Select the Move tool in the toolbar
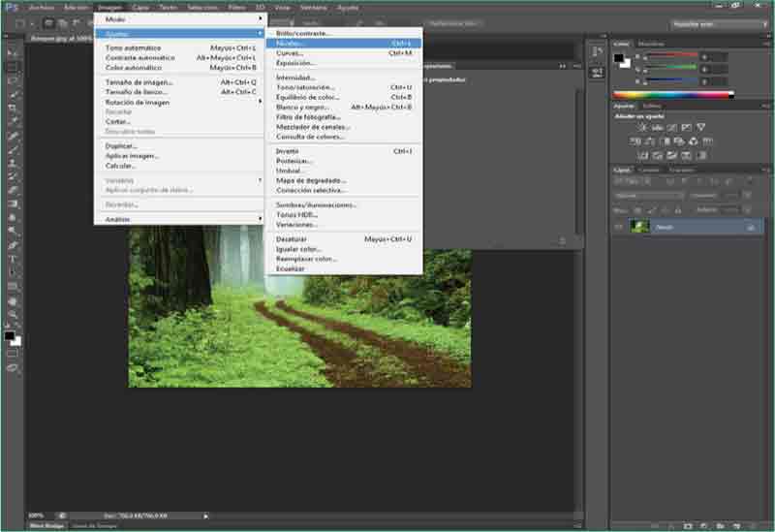775x532 pixels. [x=13, y=52]
